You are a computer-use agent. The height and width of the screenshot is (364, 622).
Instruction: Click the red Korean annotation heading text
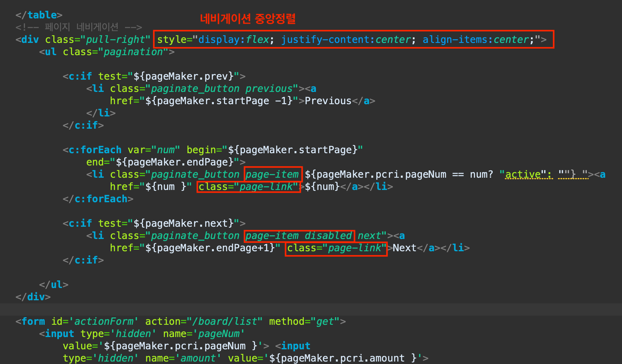click(248, 19)
